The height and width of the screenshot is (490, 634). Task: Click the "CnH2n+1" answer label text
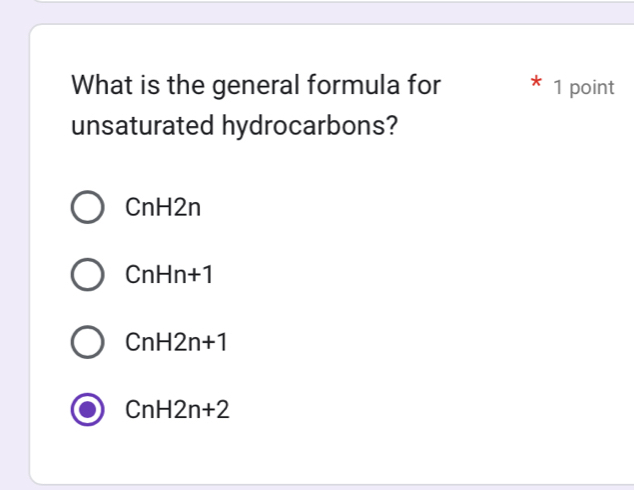[x=177, y=342]
